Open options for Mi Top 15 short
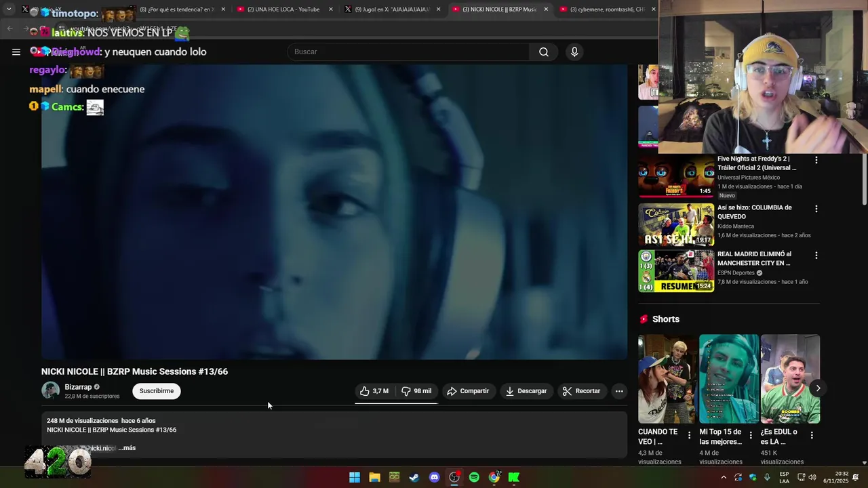 pyautogui.click(x=751, y=435)
